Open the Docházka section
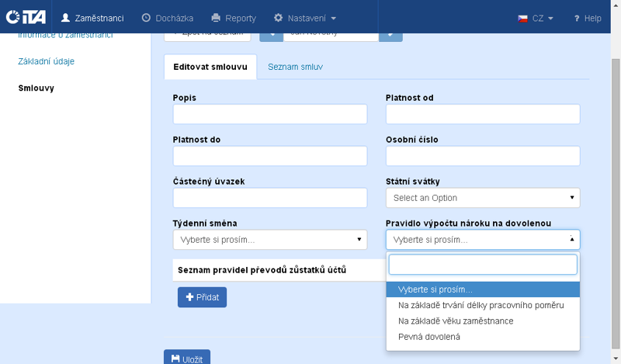The height and width of the screenshot is (364, 621). [168, 17]
